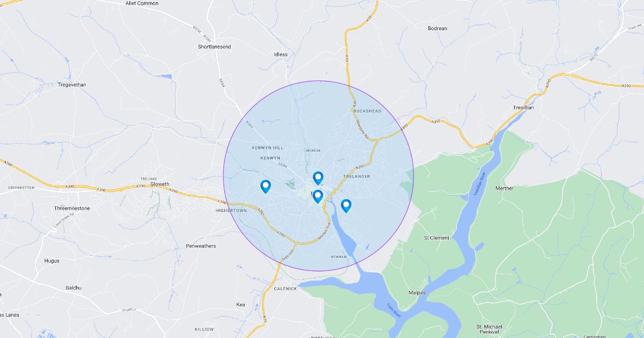Click the Buckshead label inside the circle
644x338 pixels.
(367, 111)
